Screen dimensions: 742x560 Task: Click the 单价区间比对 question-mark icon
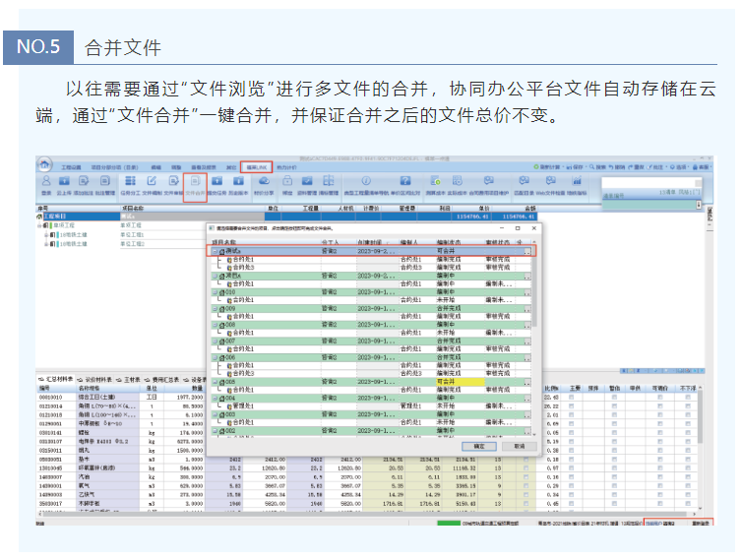pyautogui.click(x=405, y=181)
